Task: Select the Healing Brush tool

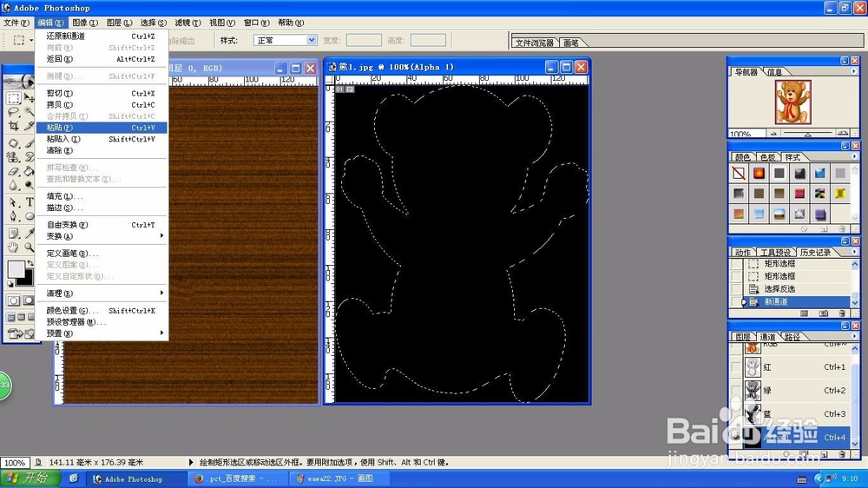Action: [13, 143]
